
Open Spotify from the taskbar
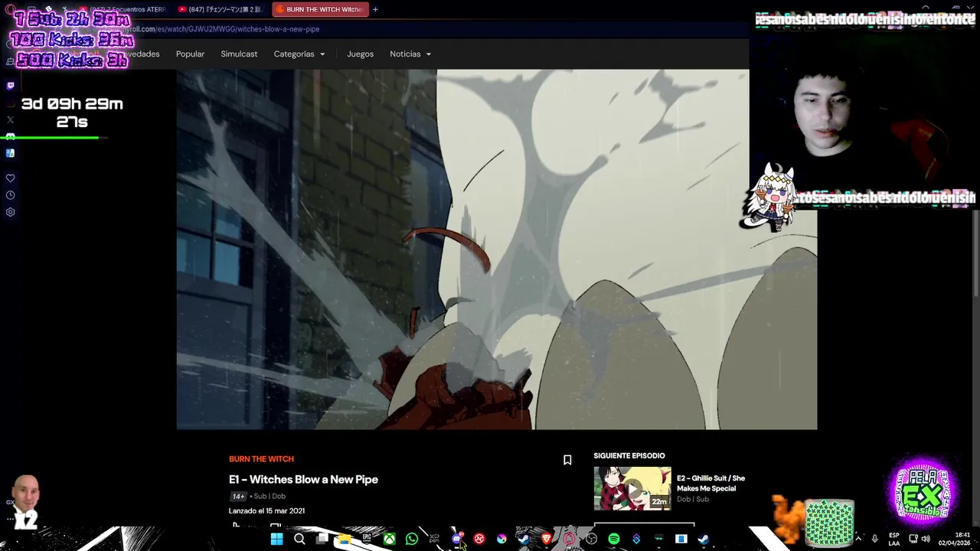pos(613,539)
